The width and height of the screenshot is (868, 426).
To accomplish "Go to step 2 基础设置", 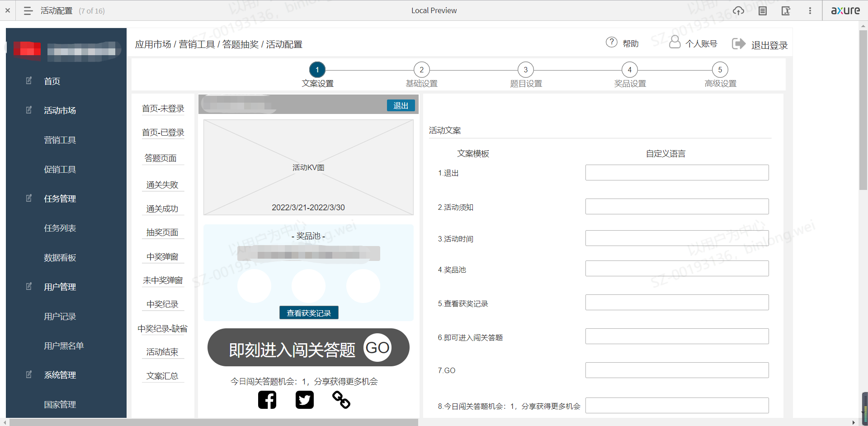I will [x=422, y=70].
